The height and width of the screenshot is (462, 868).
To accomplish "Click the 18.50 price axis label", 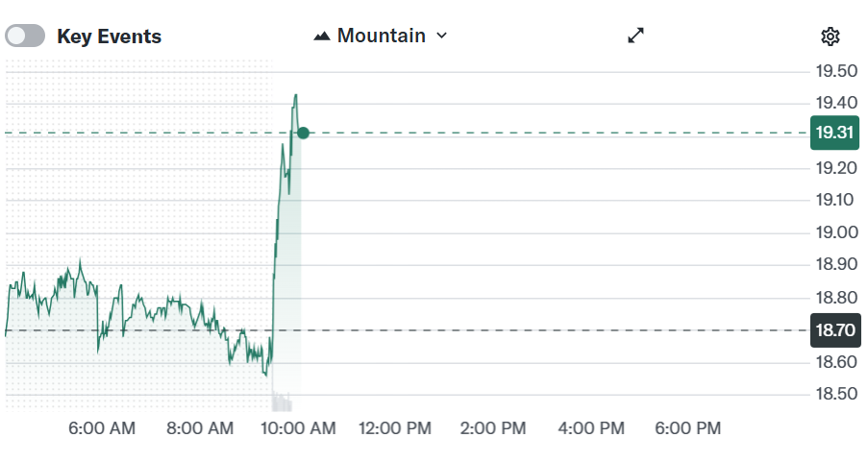I will (x=836, y=394).
